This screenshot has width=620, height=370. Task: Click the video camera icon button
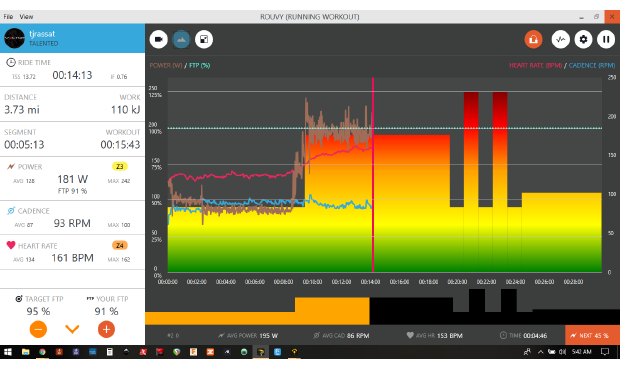159,39
